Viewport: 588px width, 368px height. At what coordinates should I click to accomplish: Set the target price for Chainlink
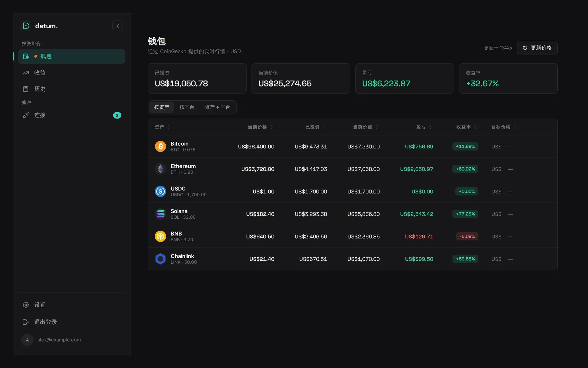[521, 259]
